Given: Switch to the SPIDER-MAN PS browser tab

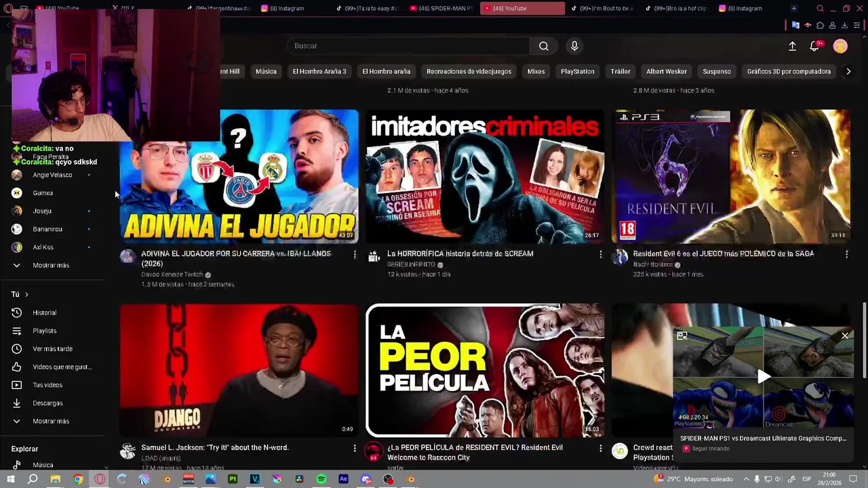Looking at the screenshot, I should pyautogui.click(x=441, y=8).
